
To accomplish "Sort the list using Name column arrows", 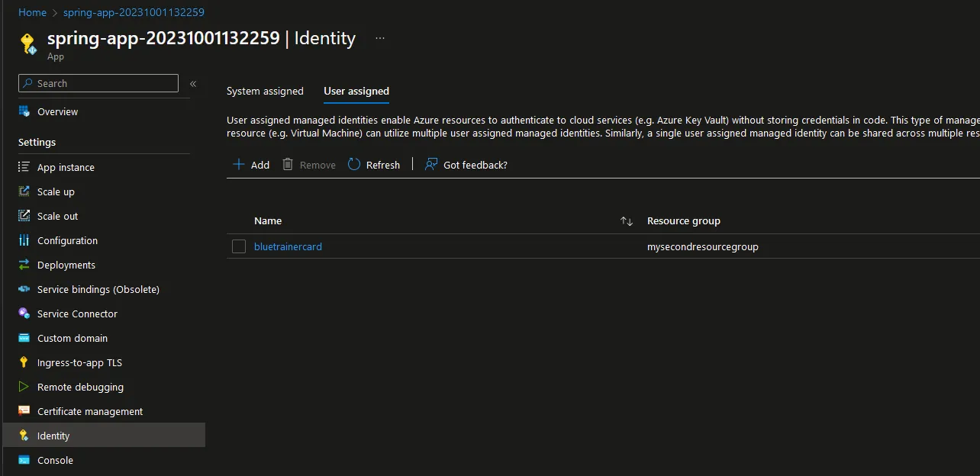I will (627, 221).
